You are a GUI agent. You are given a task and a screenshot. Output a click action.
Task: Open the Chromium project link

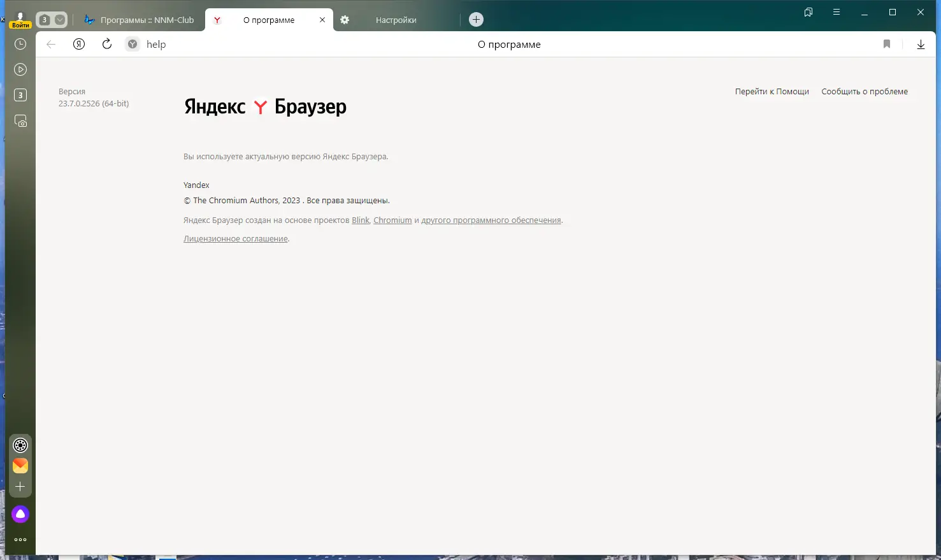click(392, 220)
